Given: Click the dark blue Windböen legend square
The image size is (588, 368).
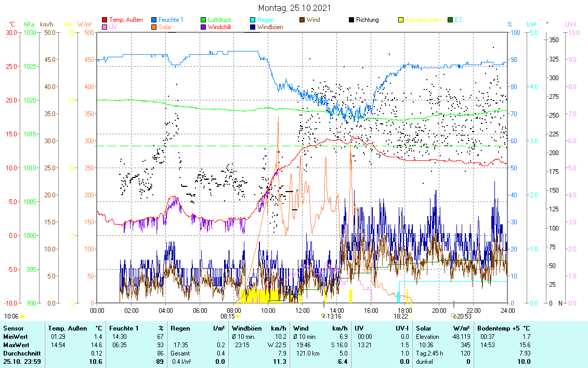Looking at the screenshot, I should tap(253, 27).
